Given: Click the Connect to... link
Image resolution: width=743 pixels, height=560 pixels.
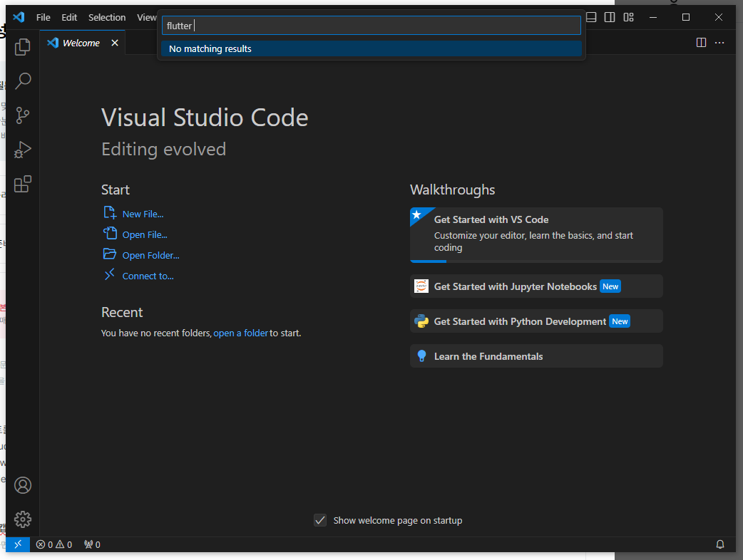Looking at the screenshot, I should pyautogui.click(x=148, y=276).
